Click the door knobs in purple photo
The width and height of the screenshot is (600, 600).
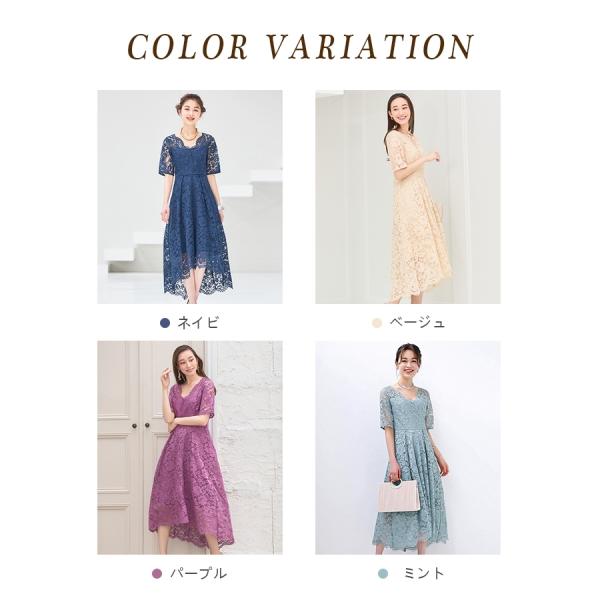140,426
